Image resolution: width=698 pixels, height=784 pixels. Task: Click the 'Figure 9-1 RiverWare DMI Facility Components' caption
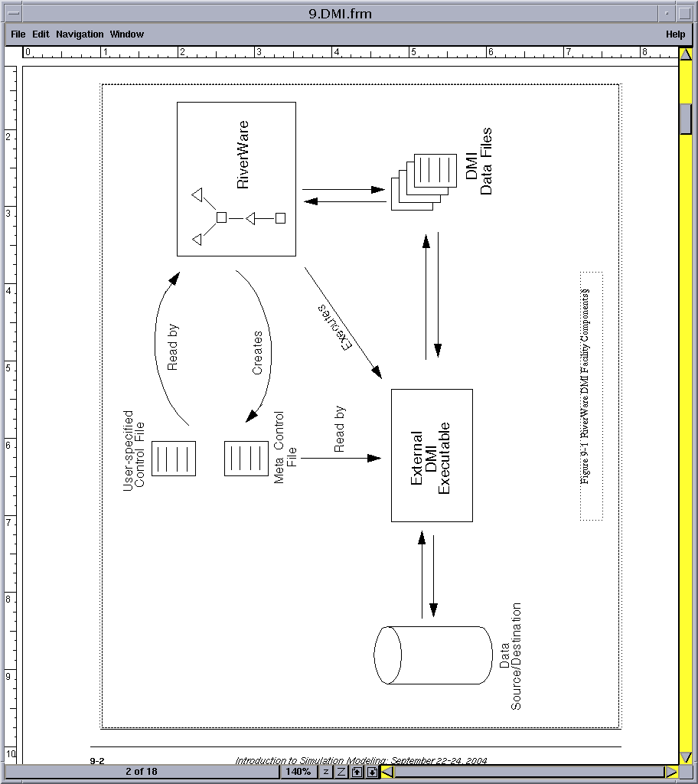(x=585, y=387)
